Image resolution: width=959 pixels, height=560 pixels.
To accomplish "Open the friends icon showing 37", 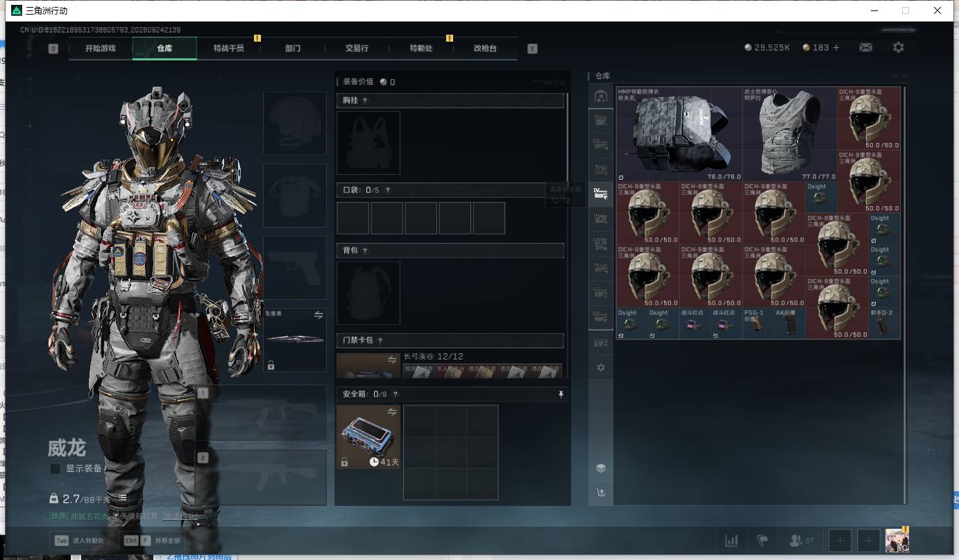I will 801,541.
